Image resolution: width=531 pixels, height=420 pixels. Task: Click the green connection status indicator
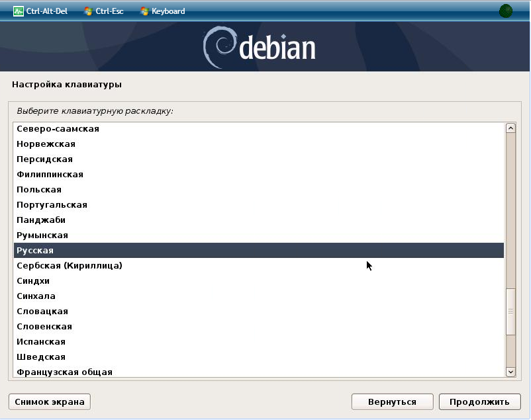coord(506,11)
